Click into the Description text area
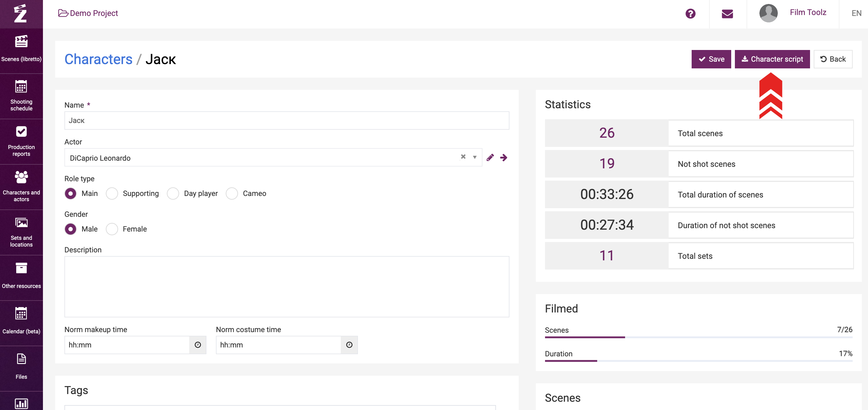 [x=286, y=287]
